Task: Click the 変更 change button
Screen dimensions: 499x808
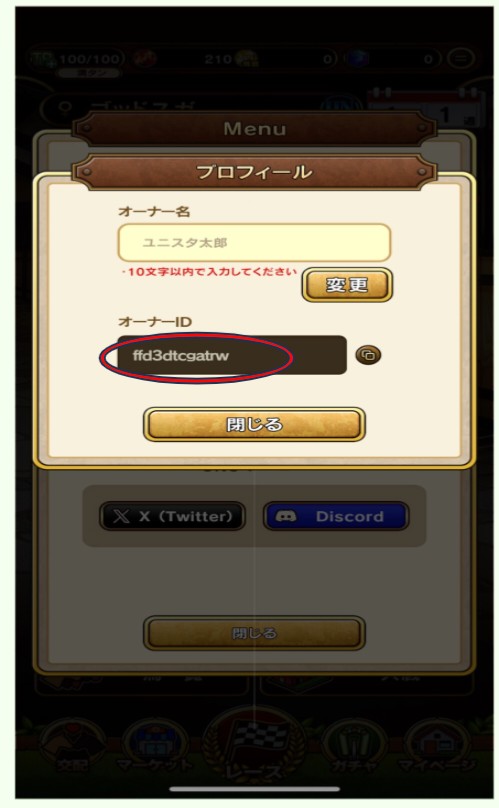Action: [347, 284]
